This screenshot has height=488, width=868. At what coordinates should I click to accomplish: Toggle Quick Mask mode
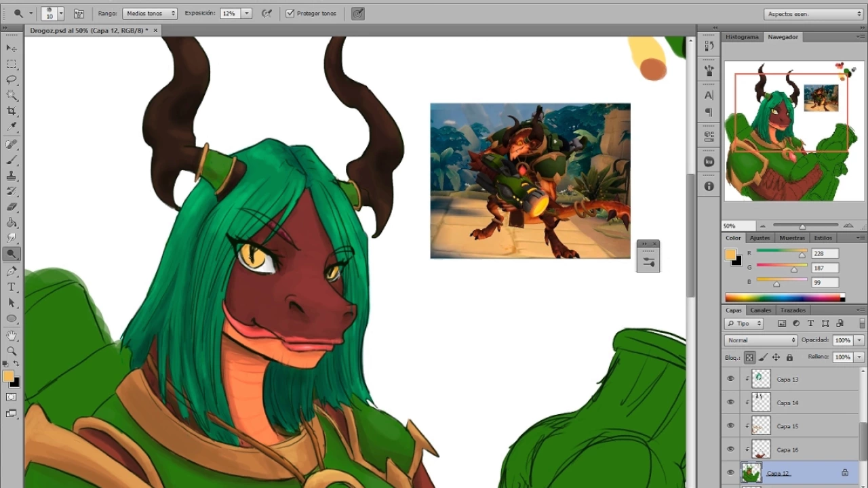point(12,397)
